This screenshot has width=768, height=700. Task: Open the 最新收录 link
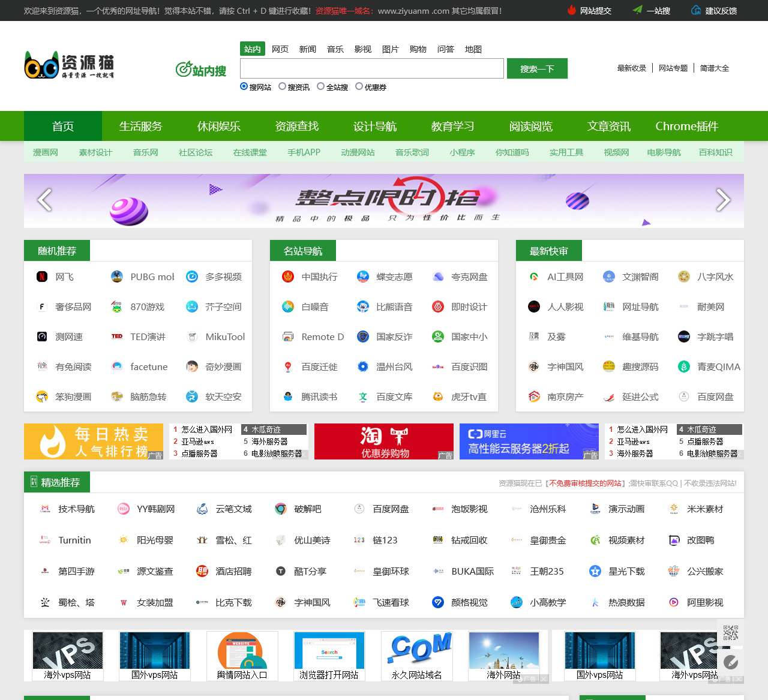(631, 68)
